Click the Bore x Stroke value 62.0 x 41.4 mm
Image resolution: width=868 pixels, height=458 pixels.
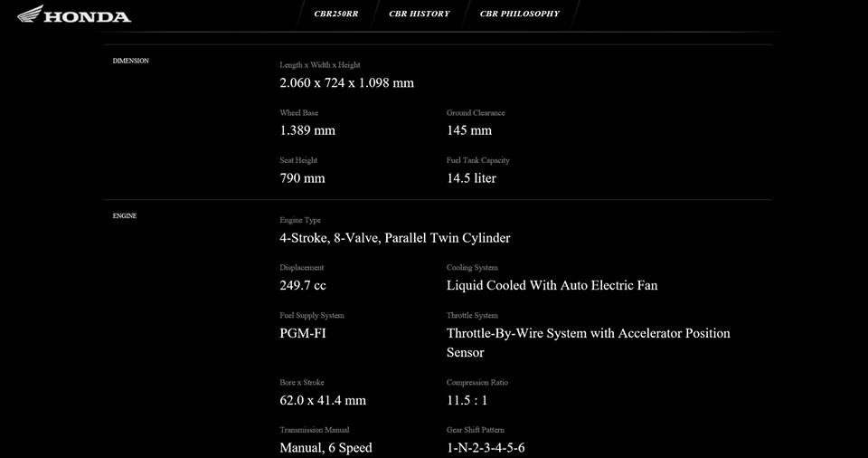[323, 400]
